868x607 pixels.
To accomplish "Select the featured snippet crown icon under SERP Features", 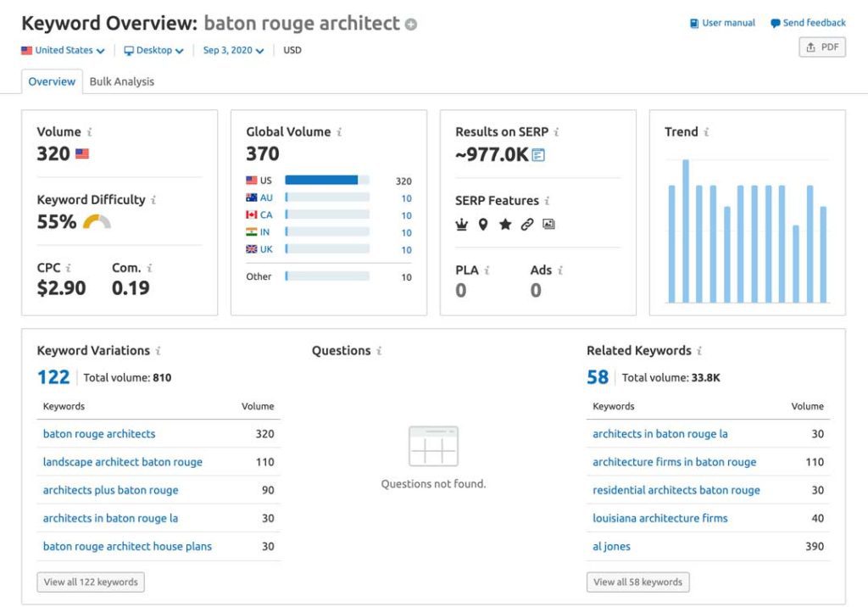I will point(461,224).
